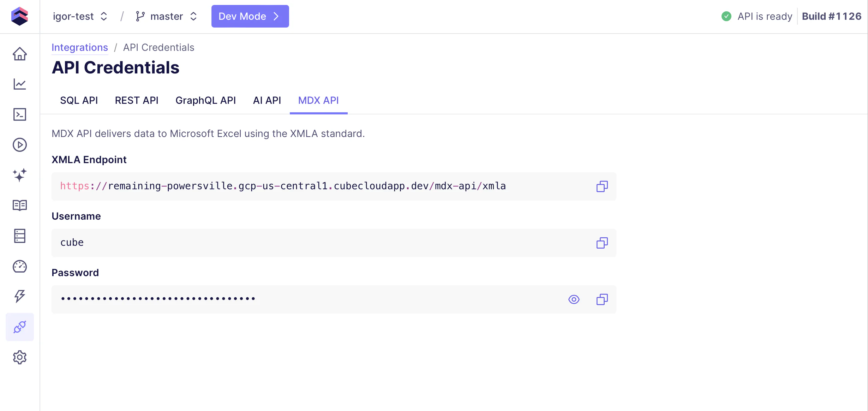This screenshot has height=411, width=868.
Task: Click the open book icon in sidebar
Action: click(x=20, y=205)
